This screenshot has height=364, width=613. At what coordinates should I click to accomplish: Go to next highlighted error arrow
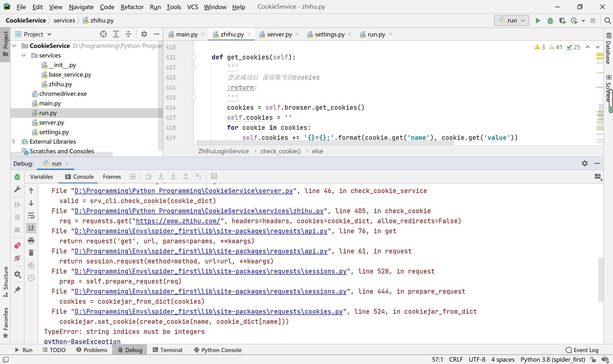pyautogui.click(x=598, y=47)
